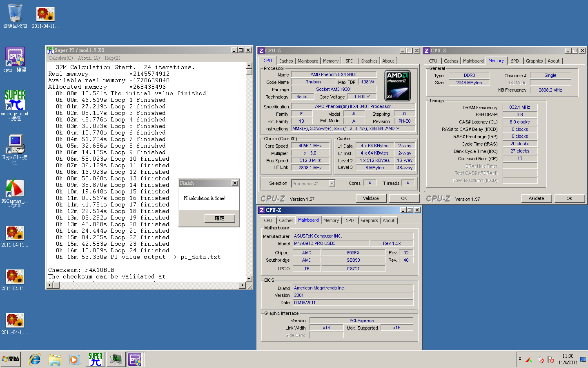Open the taskbar clock showing 11:30

pos(568,359)
